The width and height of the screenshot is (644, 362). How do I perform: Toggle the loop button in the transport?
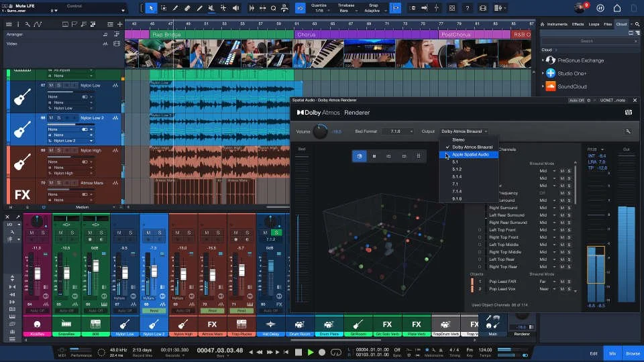tap(335, 352)
